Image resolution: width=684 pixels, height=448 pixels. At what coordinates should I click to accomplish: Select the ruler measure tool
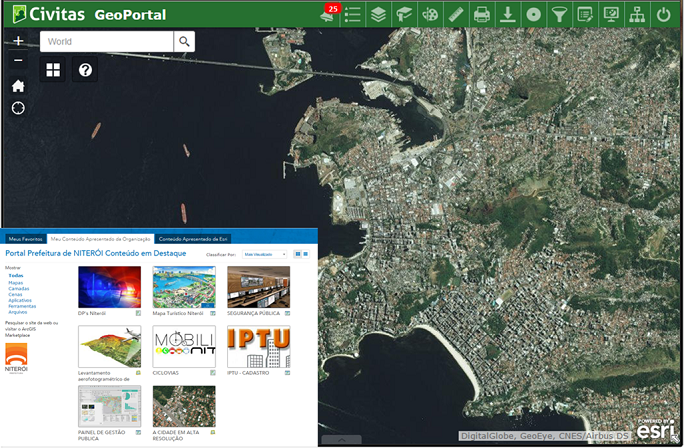[x=456, y=14]
